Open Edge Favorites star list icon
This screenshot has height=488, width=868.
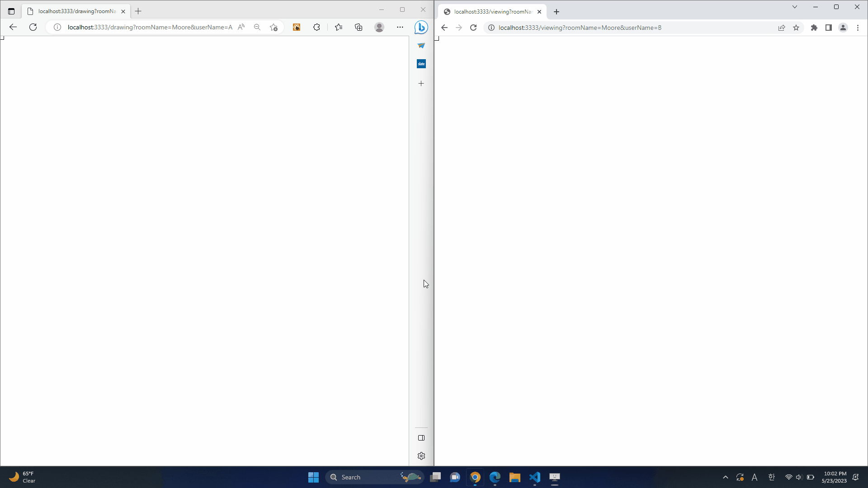point(339,28)
